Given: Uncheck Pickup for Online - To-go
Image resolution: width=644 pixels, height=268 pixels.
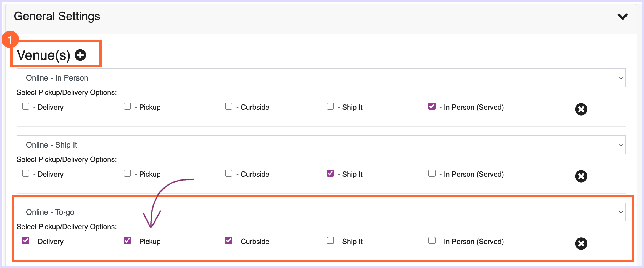Looking at the screenshot, I should [x=127, y=240].
